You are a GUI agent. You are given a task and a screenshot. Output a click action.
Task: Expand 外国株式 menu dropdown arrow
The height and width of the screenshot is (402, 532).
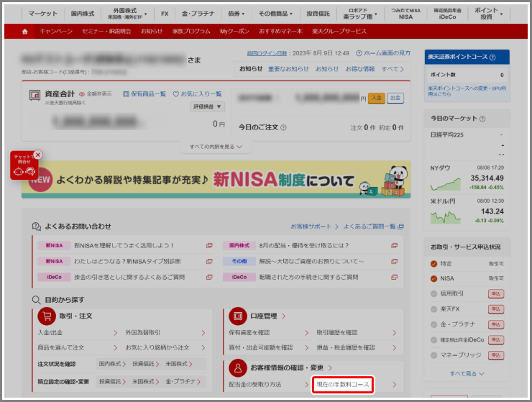[145, 14]
